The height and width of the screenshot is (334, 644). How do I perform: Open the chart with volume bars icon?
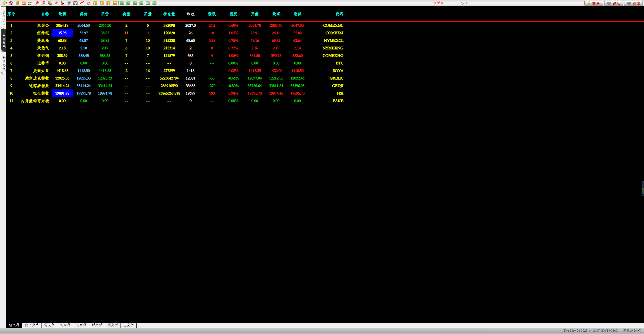pyautogui.click(x=89, y=3)
